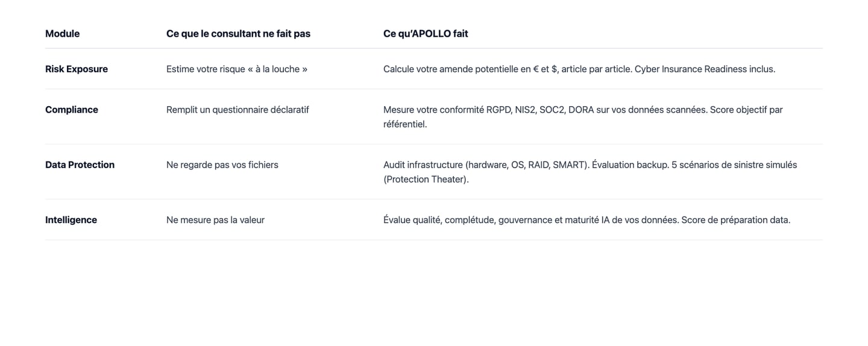Select the Compliance module name
This screenshot has width=868, height=346.
(x=72, y=110)
